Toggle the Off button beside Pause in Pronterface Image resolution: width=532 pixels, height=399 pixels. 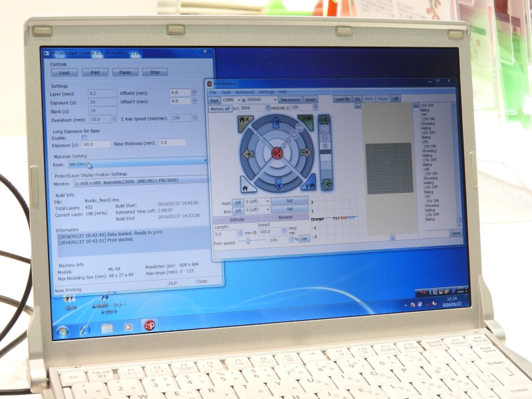(x=396, y=98)
